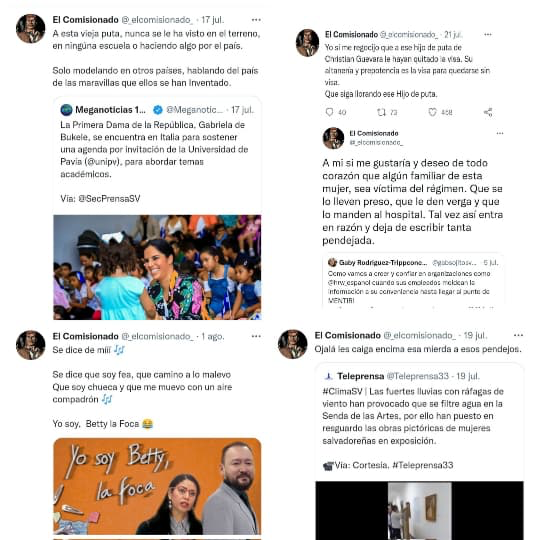
Task: Click the retweet icon showing 73
Action: pyautogui.click(x=381, y=112)
